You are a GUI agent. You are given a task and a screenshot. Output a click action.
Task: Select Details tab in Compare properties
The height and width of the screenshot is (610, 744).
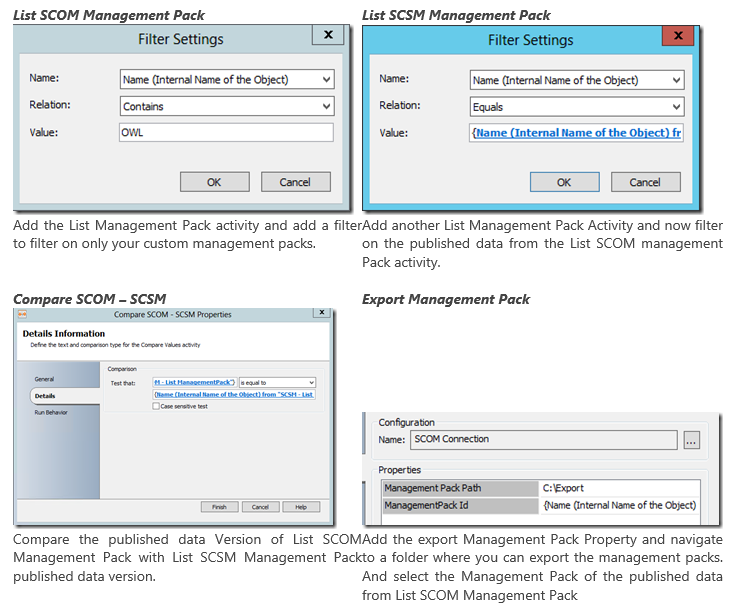[x=65, y=396]
